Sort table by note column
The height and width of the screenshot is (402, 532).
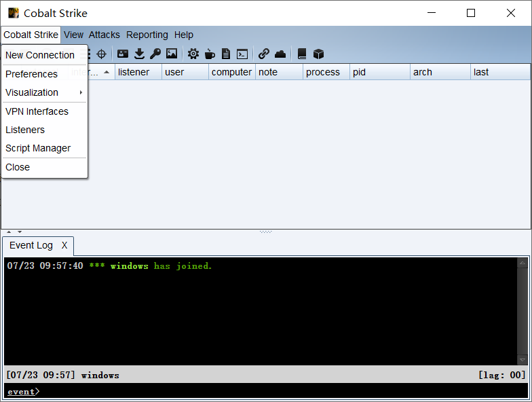tap(280, 72)
